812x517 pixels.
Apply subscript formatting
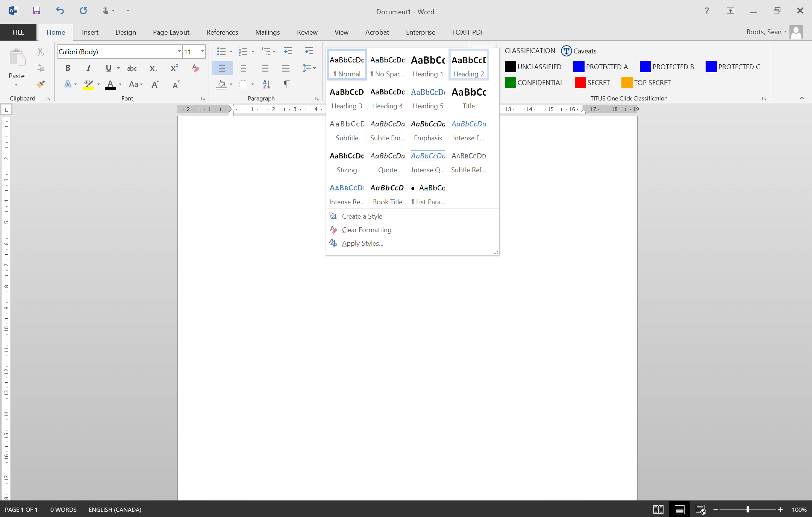click(153, 68)
